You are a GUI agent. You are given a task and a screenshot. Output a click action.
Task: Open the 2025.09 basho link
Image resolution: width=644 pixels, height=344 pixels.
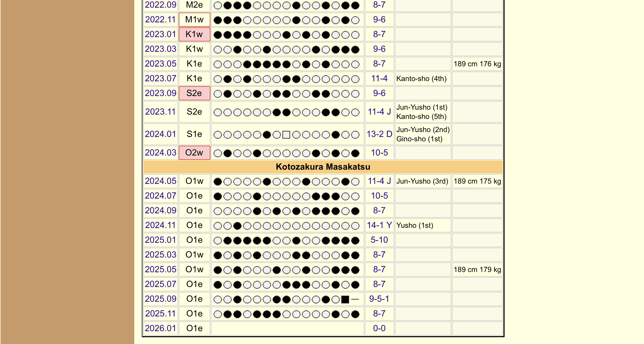(x=160, y=299)
